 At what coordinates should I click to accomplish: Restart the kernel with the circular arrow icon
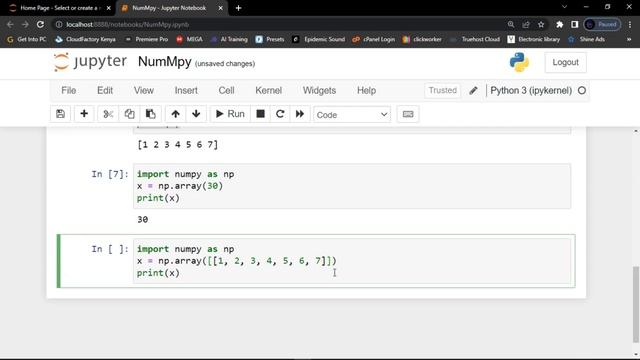[x=280, y=114]
